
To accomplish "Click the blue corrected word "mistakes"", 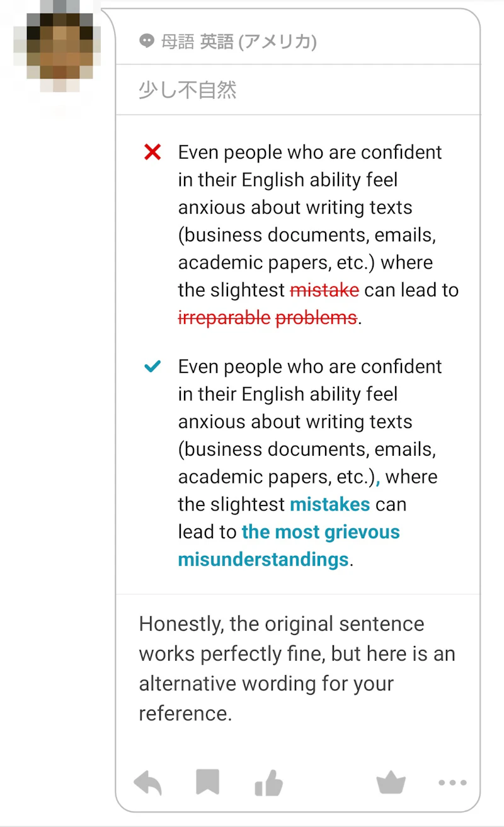I will coord(329,505).
